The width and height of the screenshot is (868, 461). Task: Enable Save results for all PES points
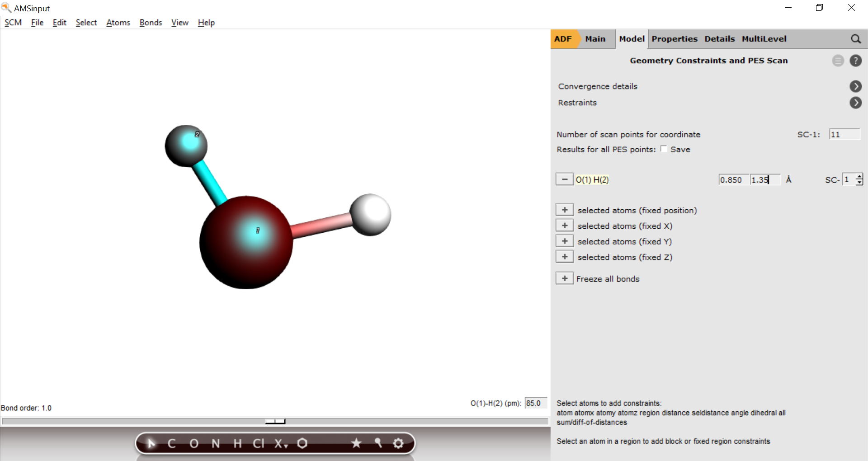tap(664, 149)
